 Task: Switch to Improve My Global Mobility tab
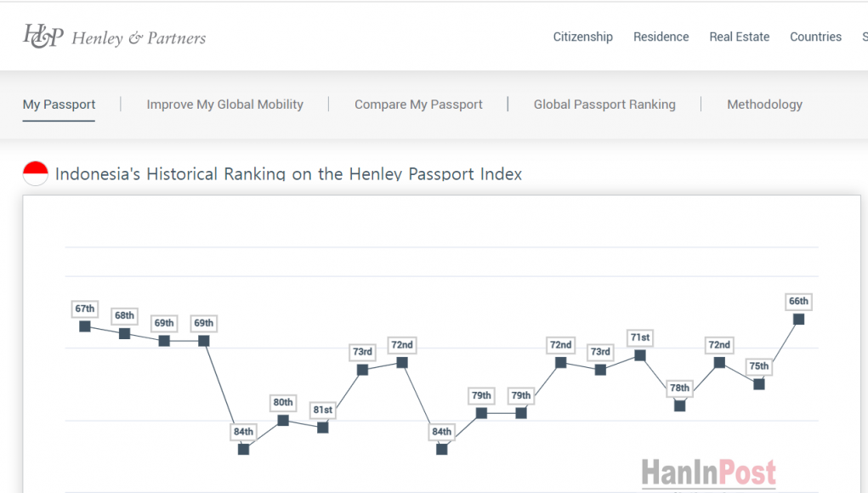point(224,105)
